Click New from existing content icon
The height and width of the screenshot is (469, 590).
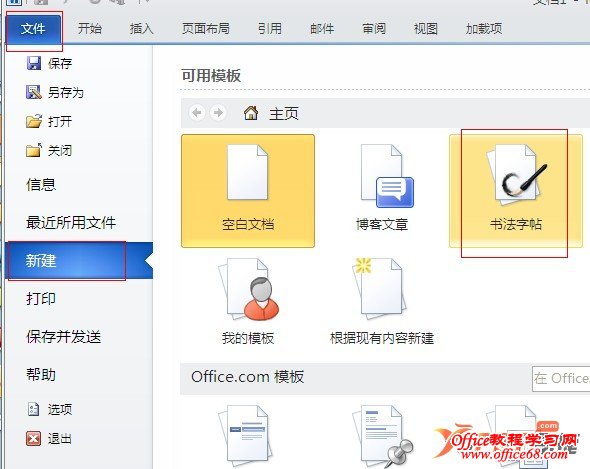379,288
